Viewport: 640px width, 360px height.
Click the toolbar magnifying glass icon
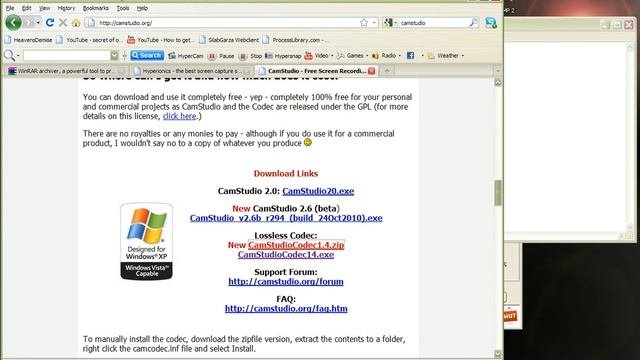click(9, 56)
